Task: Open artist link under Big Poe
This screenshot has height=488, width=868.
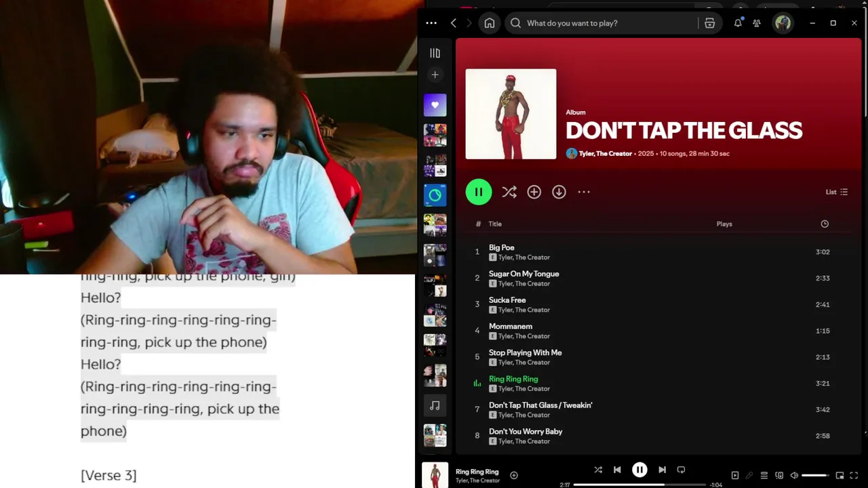Action: pyautogui.click(x=524, y=258)
